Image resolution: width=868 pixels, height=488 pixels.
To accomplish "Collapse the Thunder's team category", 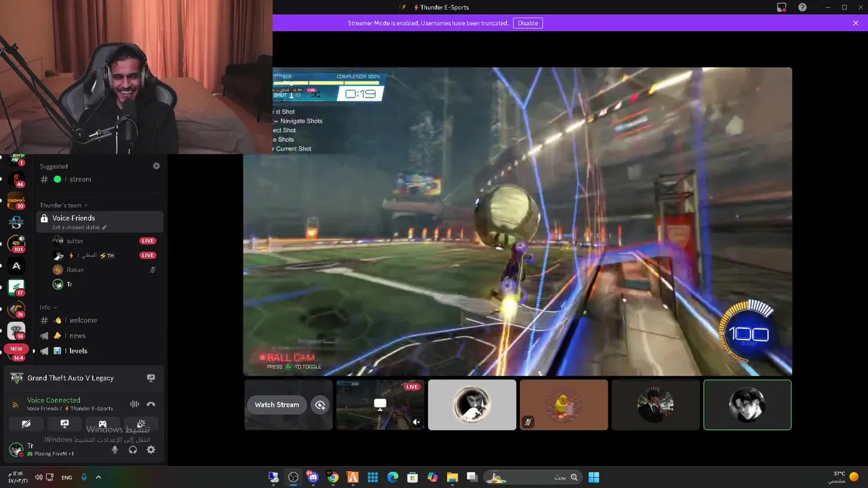I will tap(63, 205).
